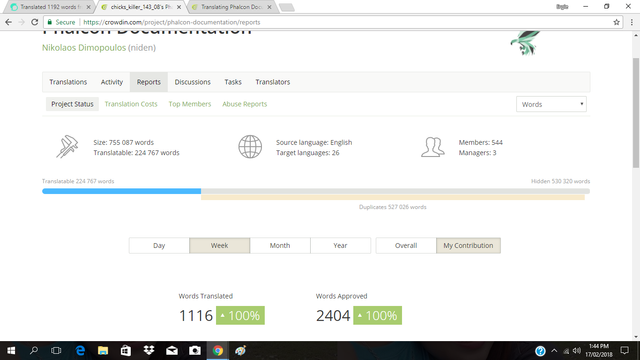Click the volume speaker icon
Screen dimensions: 640x360
pos(577,351)
